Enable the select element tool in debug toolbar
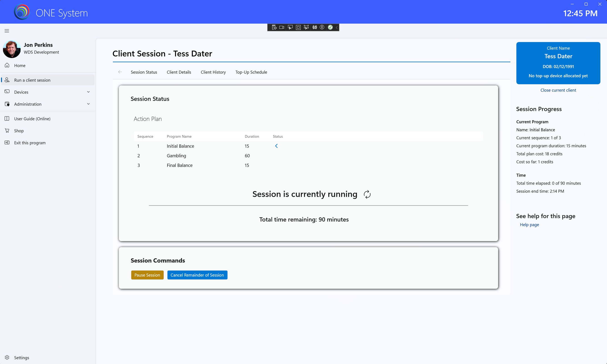The width and height of the screenshot is (607, 364). 290,27
